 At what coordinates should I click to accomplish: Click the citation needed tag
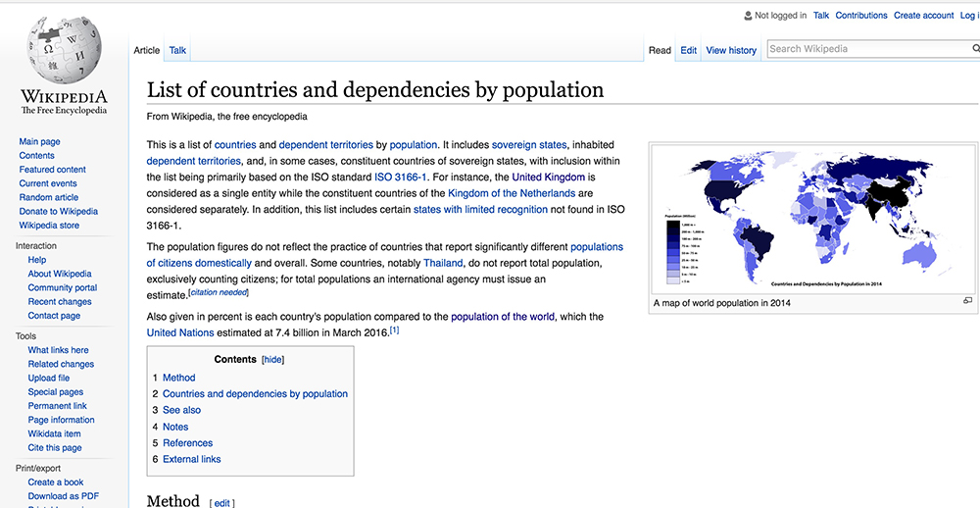(x=219, y=293)
